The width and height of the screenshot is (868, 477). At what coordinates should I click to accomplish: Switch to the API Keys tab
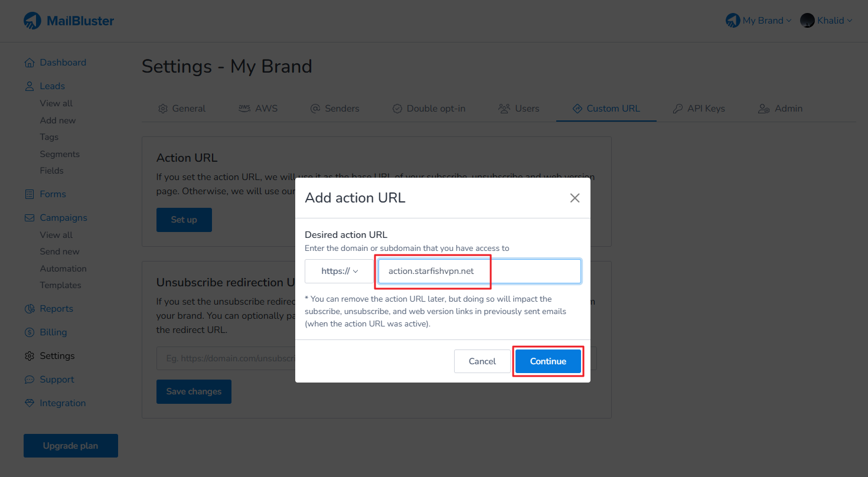[x=699, y=109]
